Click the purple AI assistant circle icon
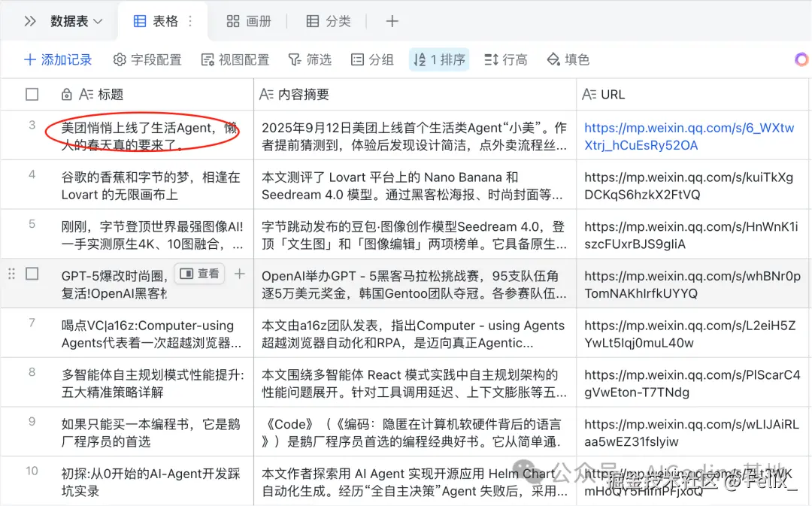This screenshot has height=506, width=812. click(801, 59)
